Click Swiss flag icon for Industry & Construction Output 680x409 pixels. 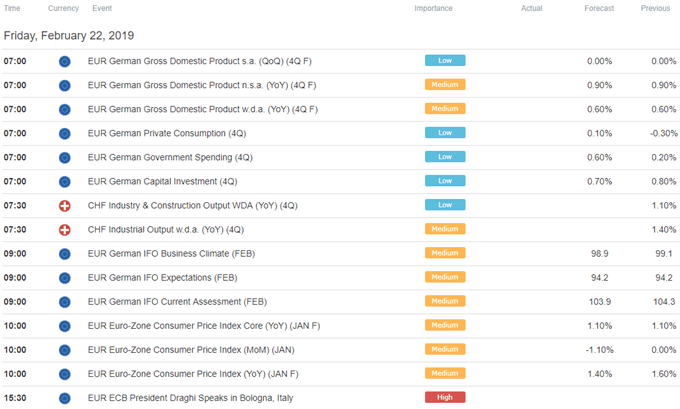pos(65,206)
